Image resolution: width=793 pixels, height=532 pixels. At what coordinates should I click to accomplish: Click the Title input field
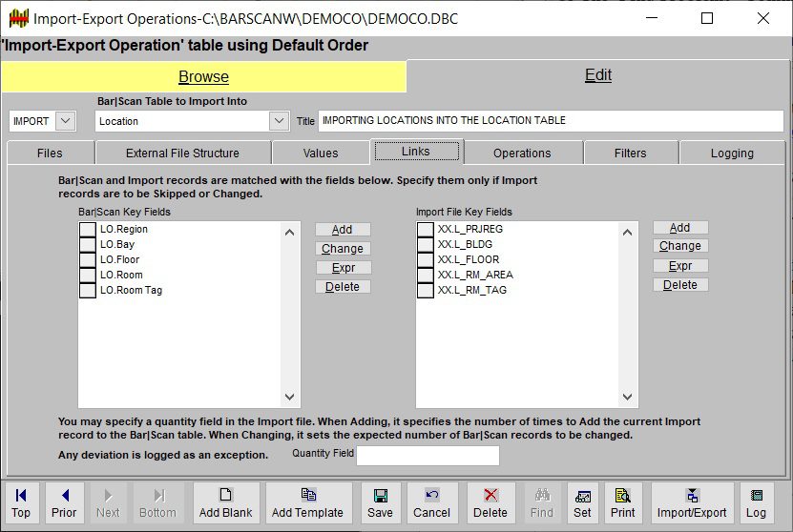point(551,121)
